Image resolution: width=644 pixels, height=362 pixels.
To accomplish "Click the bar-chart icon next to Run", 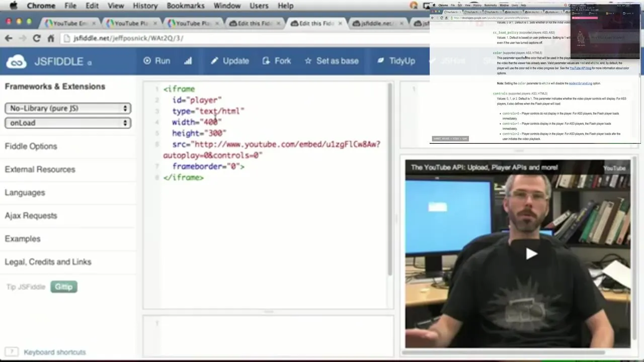I will pos(188,61).
